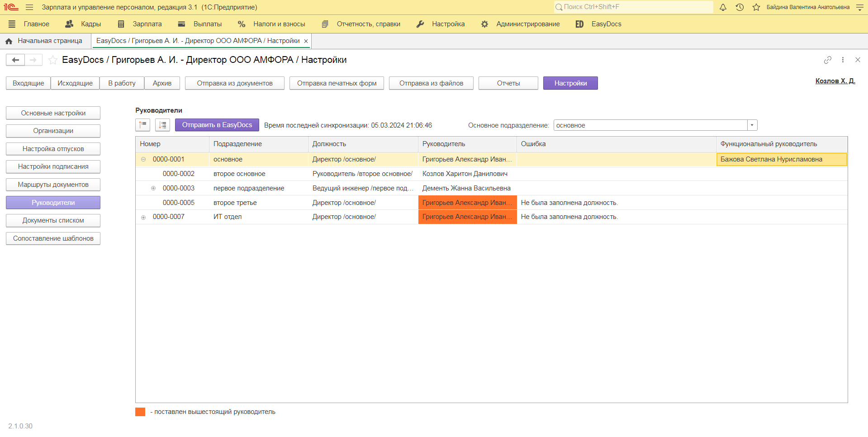Copy link using the chain icon

pos(828,60)
